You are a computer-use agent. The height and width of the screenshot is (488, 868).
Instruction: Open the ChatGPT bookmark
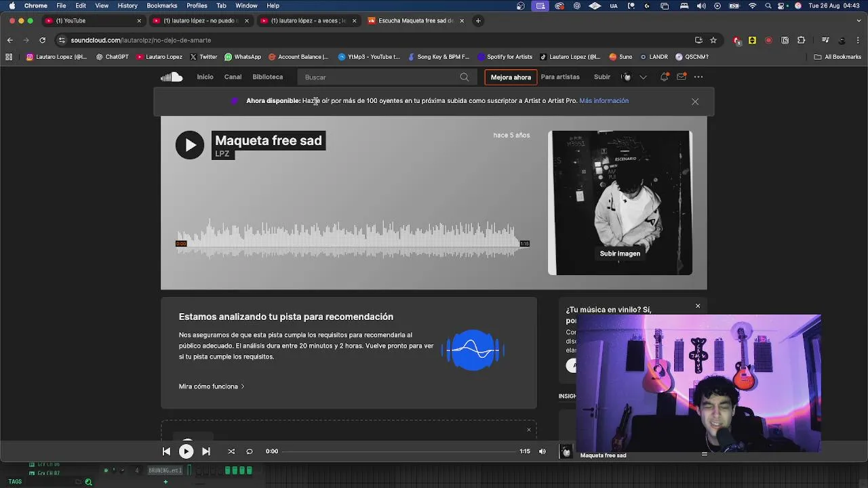[x=112, y=57]
